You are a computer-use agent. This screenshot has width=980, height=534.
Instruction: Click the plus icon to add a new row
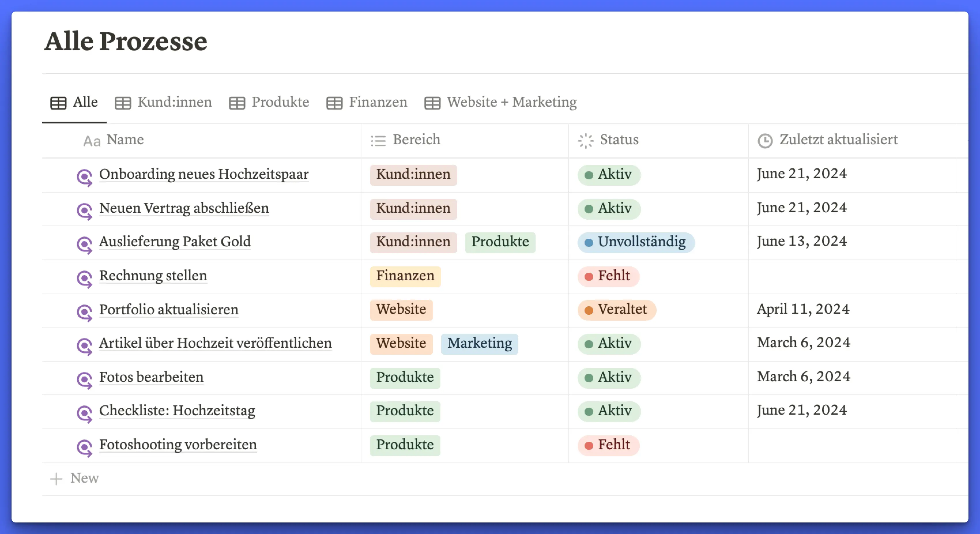(x=56, y=478)
